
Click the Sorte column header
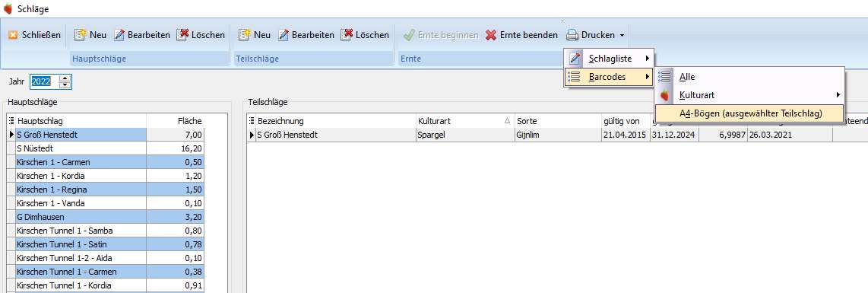[557, 121]
